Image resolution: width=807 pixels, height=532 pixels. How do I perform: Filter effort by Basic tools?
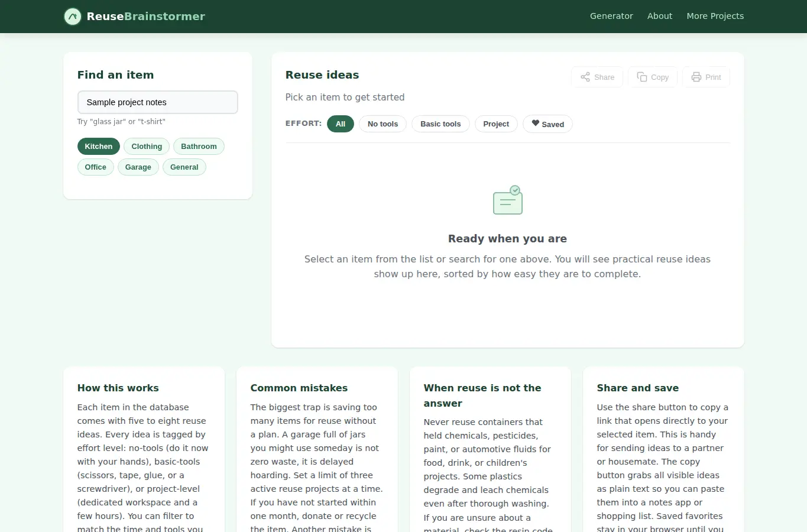440,124
